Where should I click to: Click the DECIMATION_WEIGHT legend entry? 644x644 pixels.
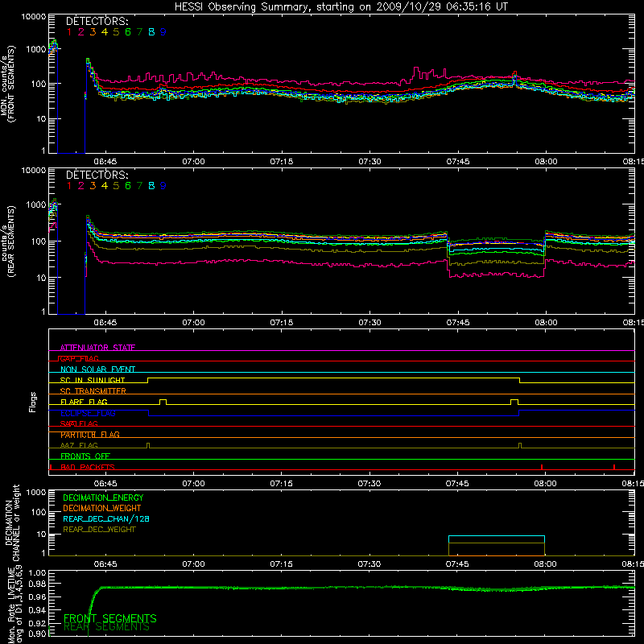click(102, 508)
